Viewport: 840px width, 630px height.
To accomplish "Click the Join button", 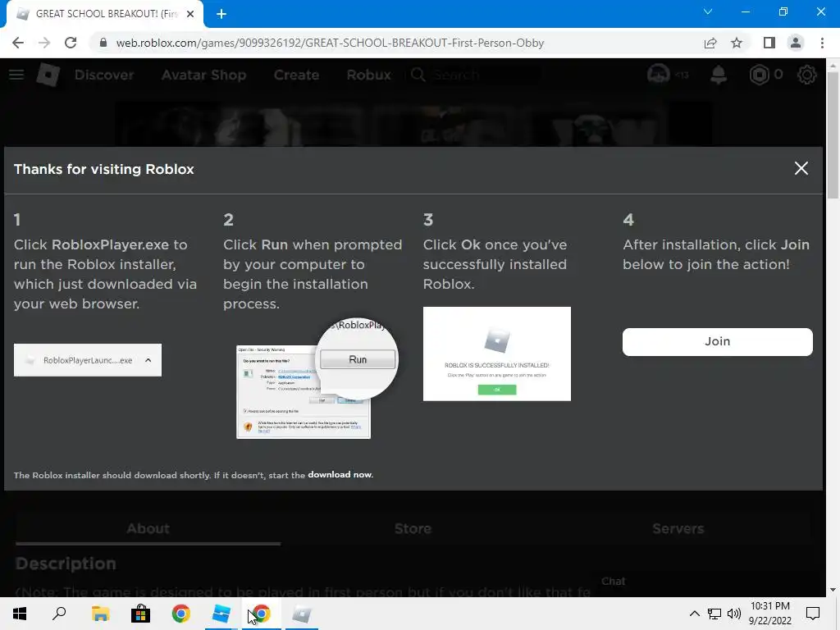I will pos(717,342).
